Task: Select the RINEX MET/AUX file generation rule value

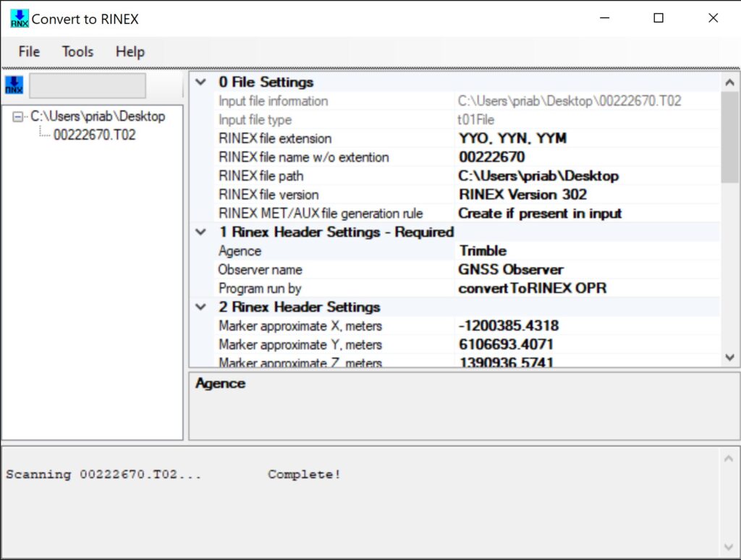Action: point(540,213)
